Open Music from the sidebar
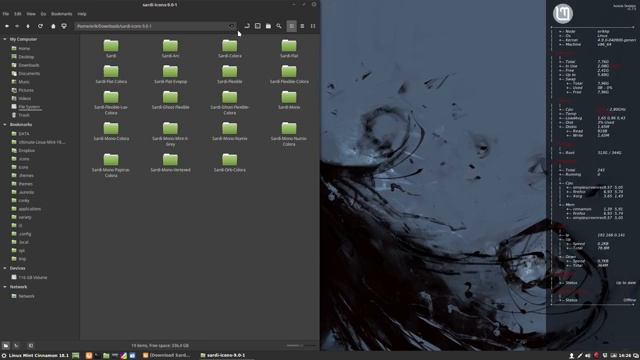This screenshot has height=360, width=640. (x=24, y=82)
